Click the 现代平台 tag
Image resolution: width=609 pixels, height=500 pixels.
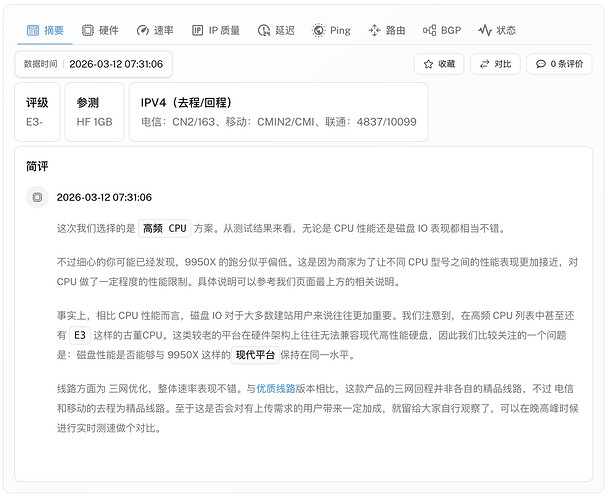pos(255,355)
